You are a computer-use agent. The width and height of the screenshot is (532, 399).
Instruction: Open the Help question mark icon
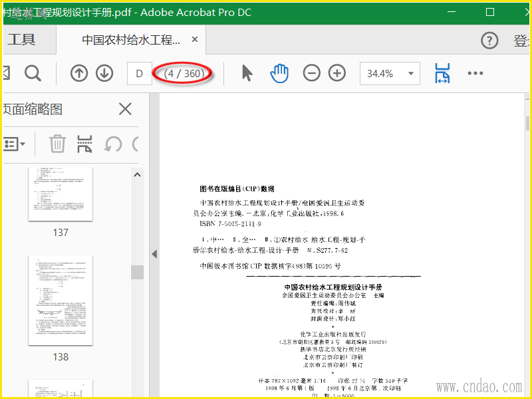(489, 41)
